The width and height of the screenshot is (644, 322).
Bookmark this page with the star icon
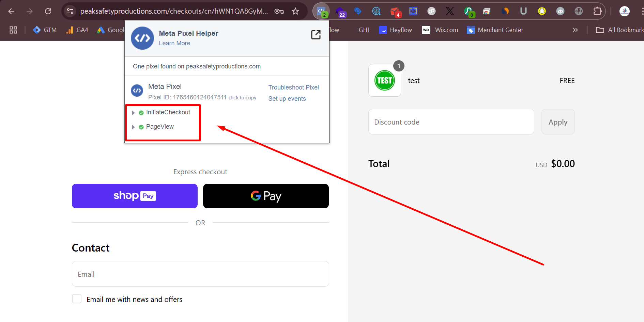295,11
